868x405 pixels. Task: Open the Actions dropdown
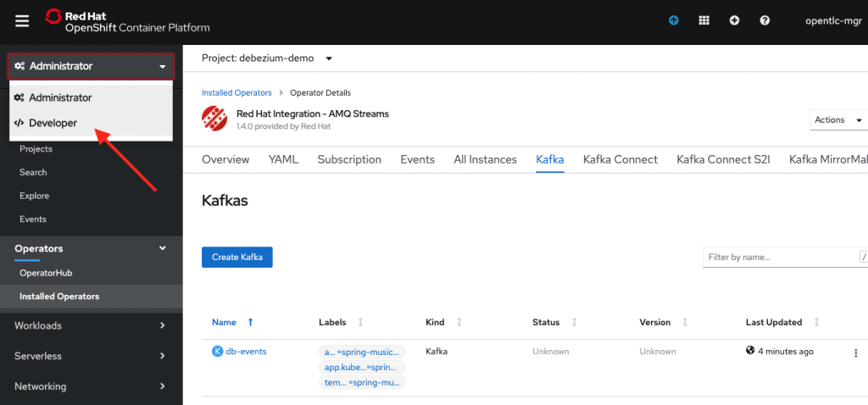click(x=837, y=120)
